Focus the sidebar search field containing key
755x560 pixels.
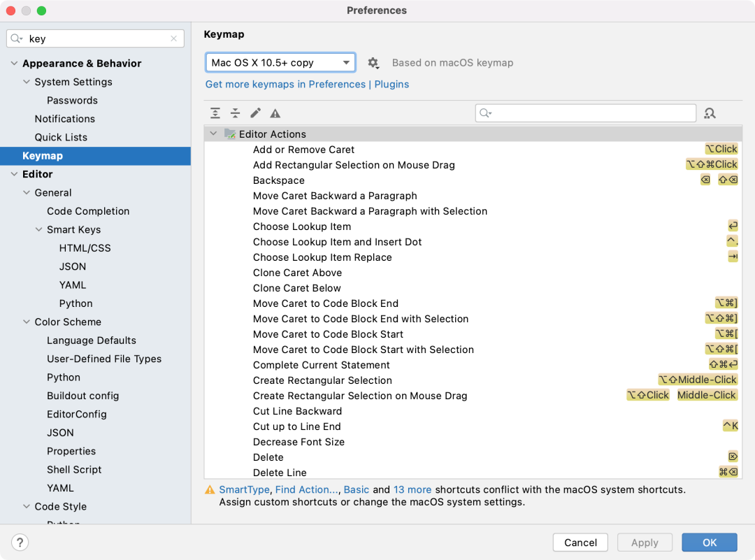click(x=95, y=38)
